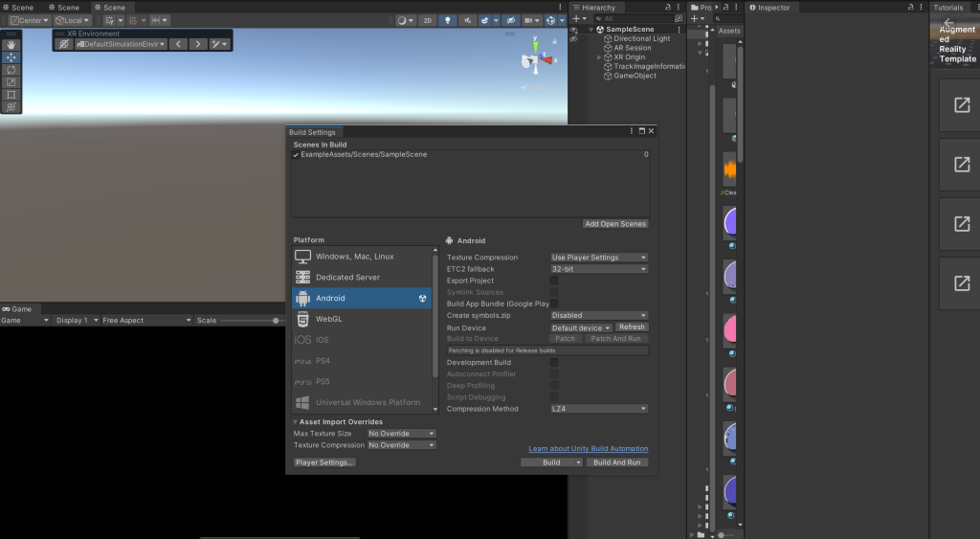Select WebGL platform in Build Settings
The height and width of the screenshot is (539, 980).
(x=362, y=320)
